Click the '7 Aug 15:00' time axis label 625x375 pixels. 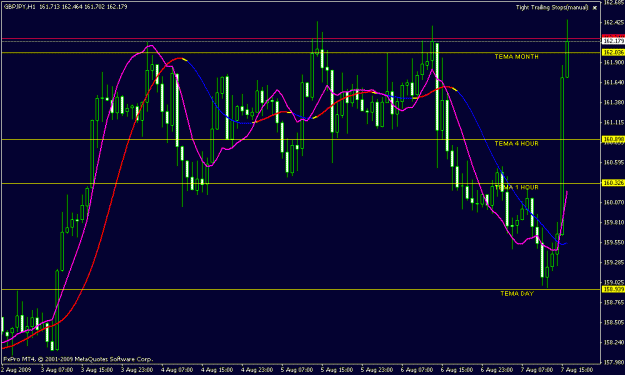pyautogui.click(x=577, y=370)
